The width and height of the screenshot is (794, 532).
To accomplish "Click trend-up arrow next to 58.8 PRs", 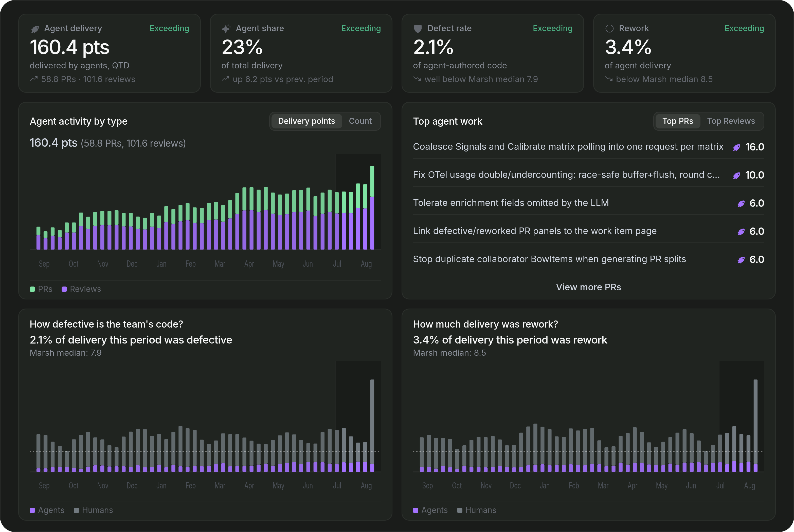I will [34, 79].
